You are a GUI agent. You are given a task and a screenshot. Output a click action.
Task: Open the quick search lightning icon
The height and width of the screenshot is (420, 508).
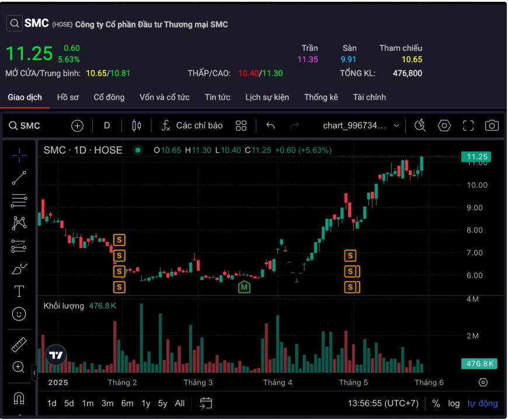420,125
